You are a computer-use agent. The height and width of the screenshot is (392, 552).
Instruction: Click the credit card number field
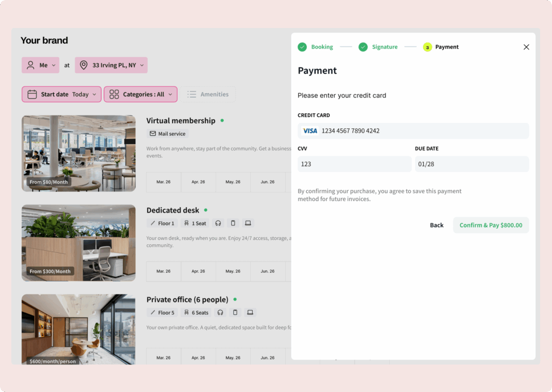coord(420,131)
